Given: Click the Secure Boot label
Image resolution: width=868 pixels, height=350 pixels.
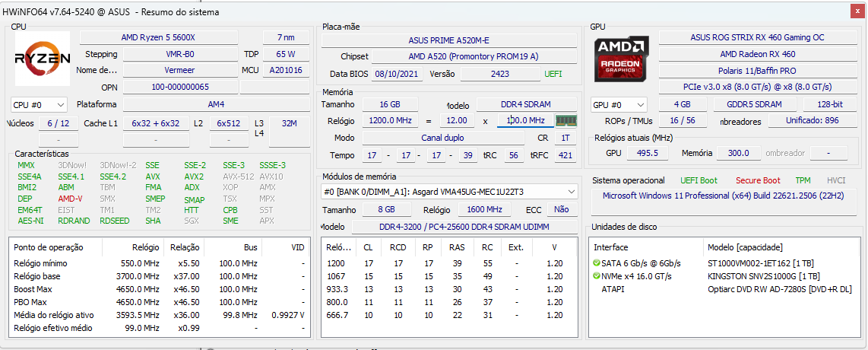Looking at the screenshot, I should [x=758, y=180].
